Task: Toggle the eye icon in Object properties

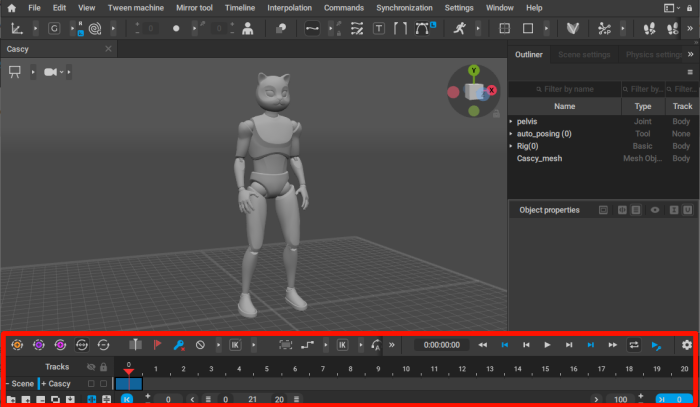Action: [656, 210]
